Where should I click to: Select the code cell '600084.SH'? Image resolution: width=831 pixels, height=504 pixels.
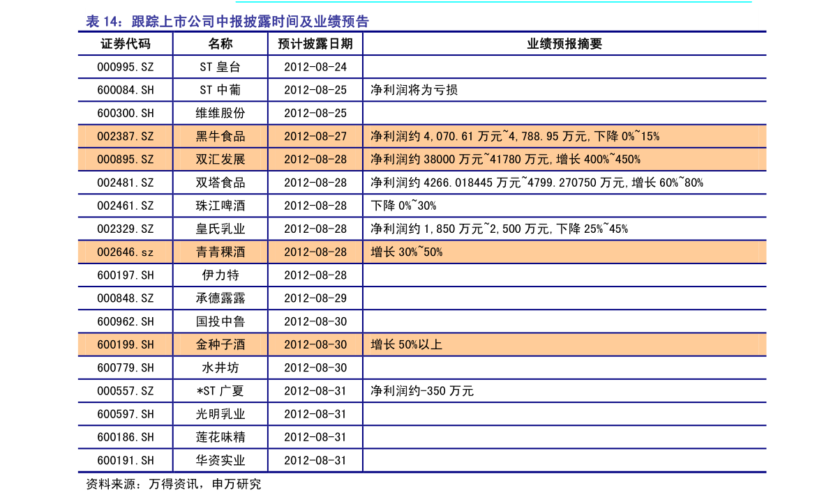126,91
